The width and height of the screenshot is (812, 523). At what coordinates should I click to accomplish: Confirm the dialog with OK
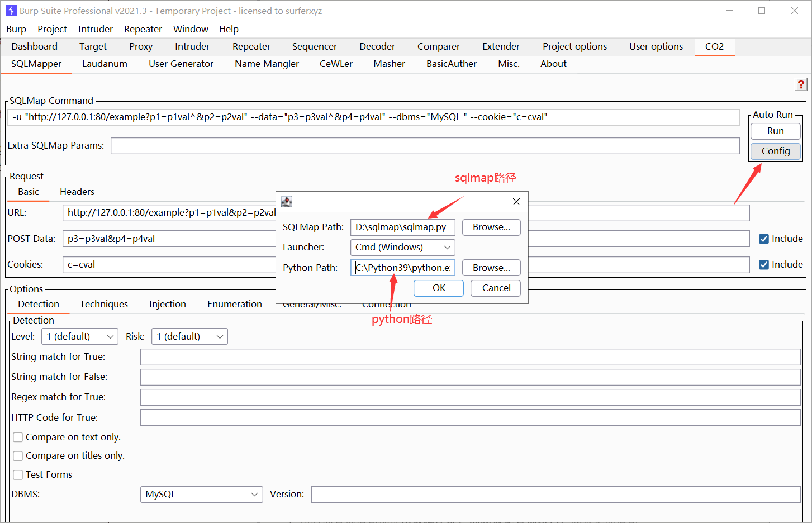pos(439,288)
